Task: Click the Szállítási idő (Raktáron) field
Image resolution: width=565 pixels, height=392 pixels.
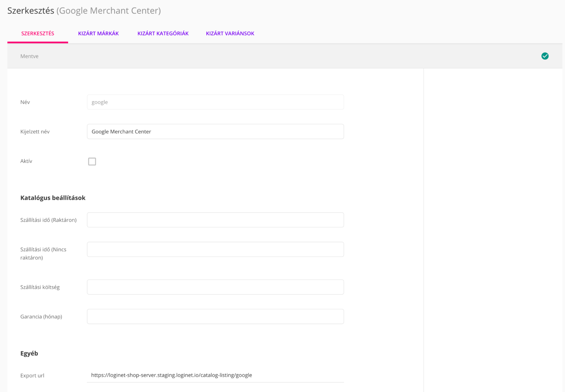Action: tap(215, 220)
